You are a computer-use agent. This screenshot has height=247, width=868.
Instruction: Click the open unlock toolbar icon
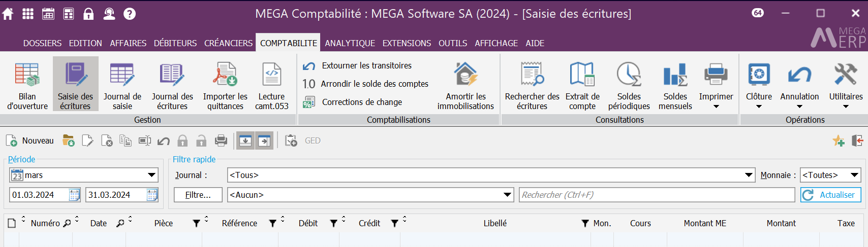[x=202, y=140]
